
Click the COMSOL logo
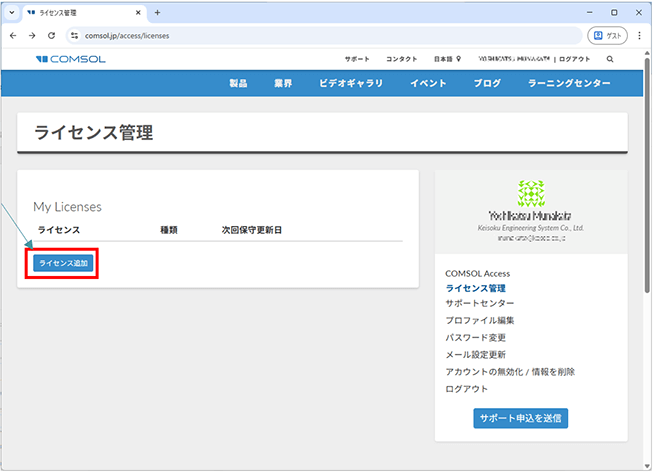[70, 59]
